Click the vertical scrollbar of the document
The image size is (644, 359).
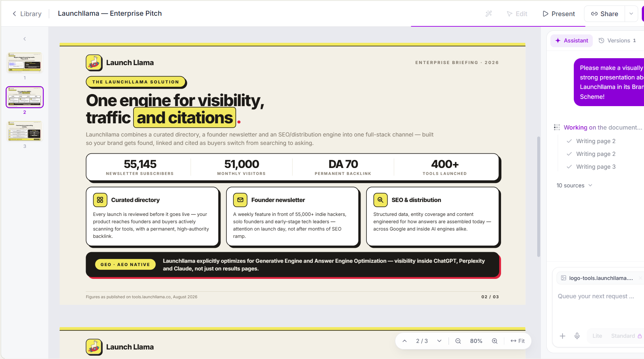point(538,197)
